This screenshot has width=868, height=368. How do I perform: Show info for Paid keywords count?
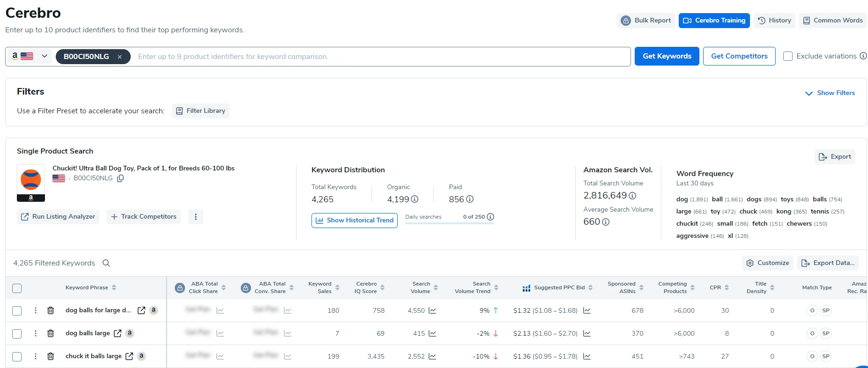(470, 199)
